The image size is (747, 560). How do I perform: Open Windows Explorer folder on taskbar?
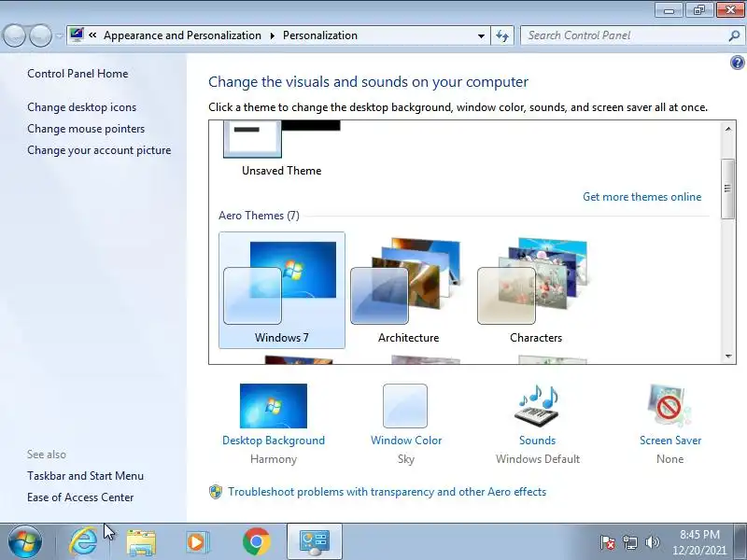click(141, 543)
